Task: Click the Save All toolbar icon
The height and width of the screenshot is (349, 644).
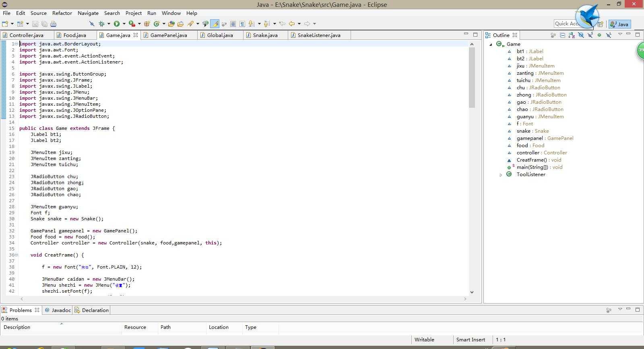Action: [x=44, y=24]
